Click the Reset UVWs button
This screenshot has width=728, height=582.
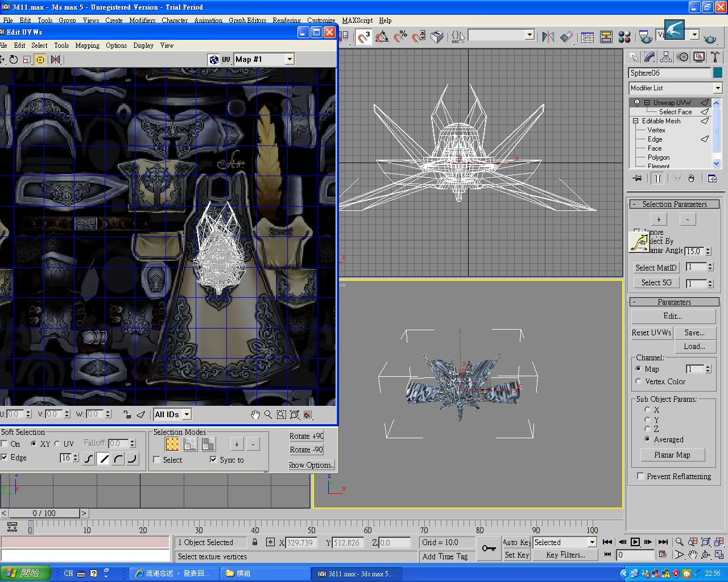(x=652, y=332)
